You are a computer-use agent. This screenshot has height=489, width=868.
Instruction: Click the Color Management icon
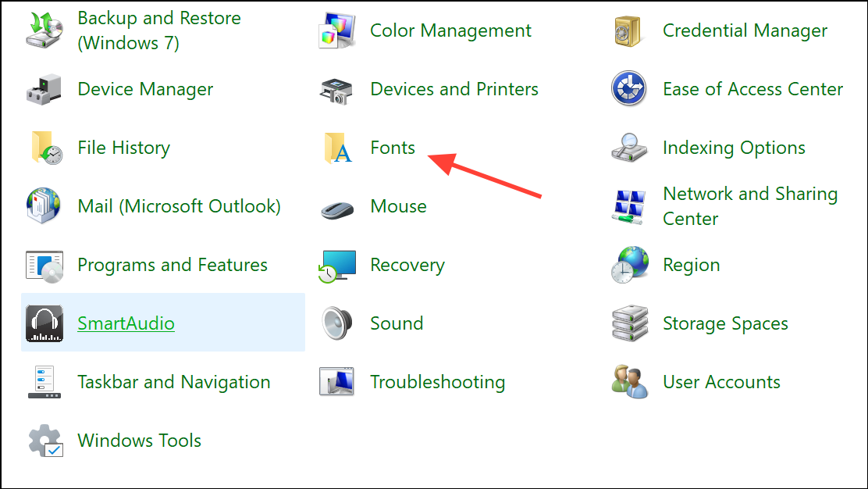[x=337, y=30]
